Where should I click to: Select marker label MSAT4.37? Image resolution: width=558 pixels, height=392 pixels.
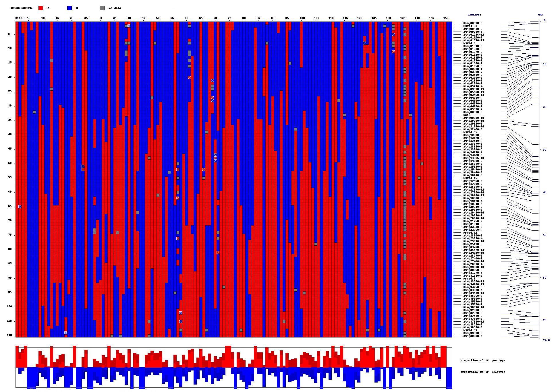click(470, 330)
